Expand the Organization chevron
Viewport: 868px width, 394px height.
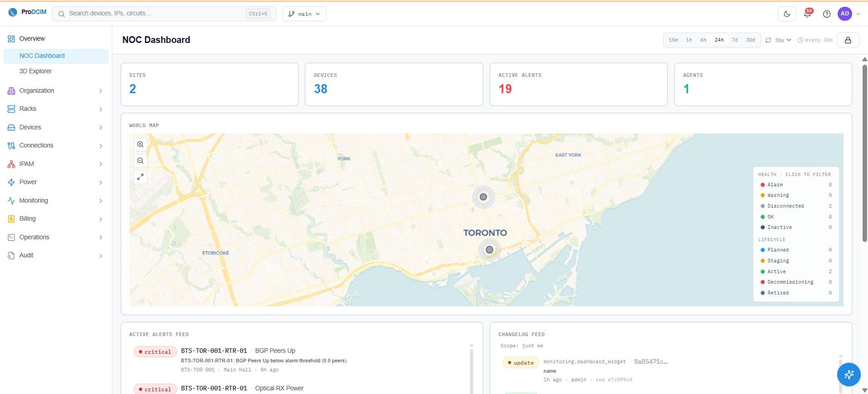[x=101, y=91]
